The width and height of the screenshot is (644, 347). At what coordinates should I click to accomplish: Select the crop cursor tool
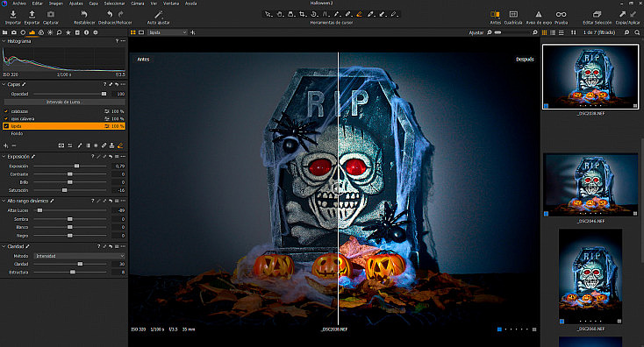point(303,14)
